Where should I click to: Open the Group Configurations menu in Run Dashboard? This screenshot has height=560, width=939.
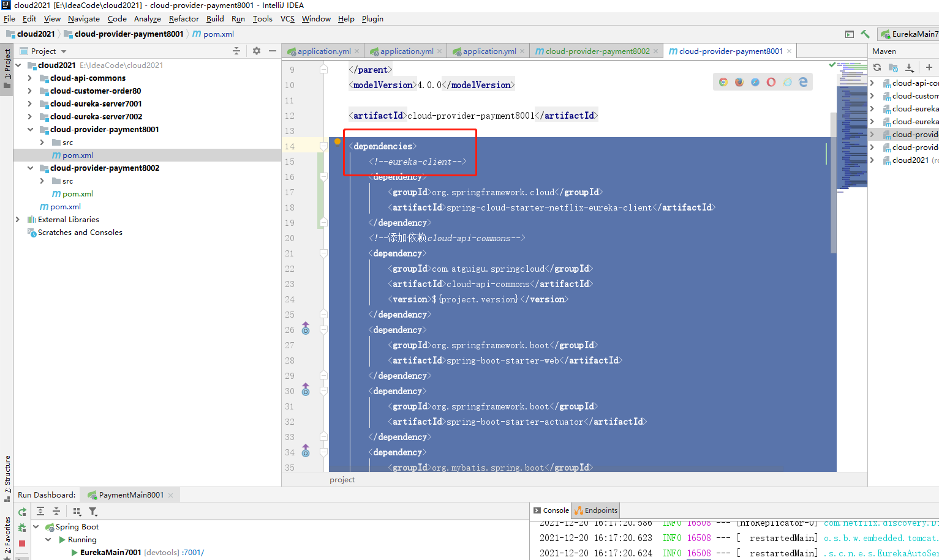tap(77, 512)
